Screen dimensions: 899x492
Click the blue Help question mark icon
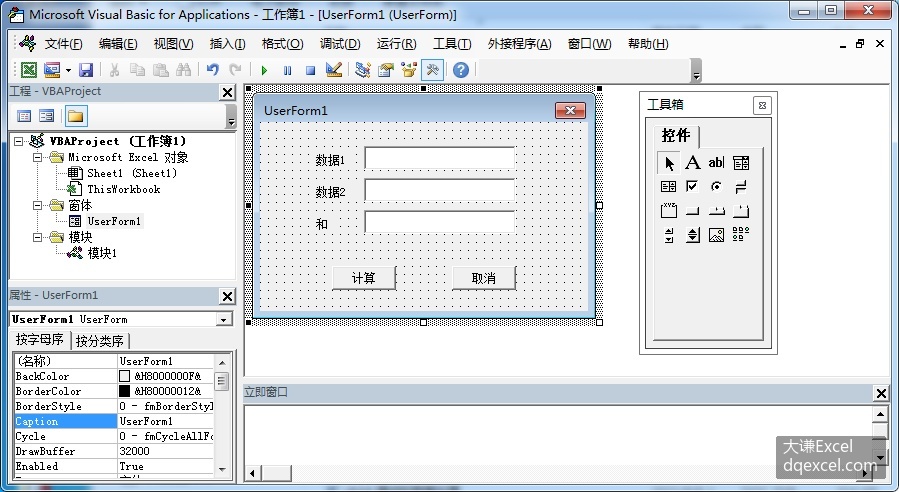coord(461,70)
